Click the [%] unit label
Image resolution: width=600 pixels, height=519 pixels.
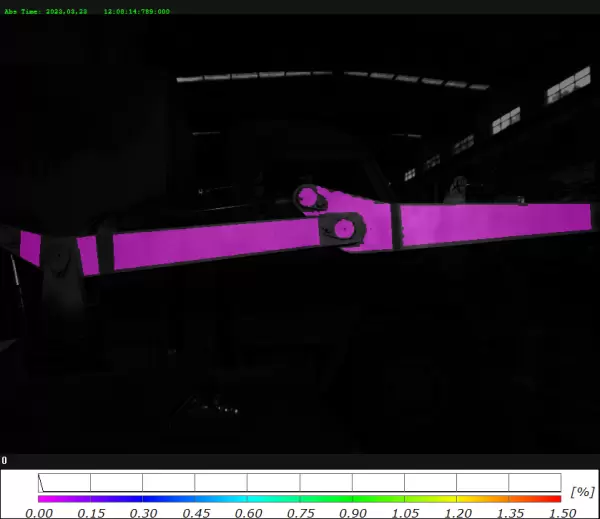pyautogui.click(x=581, y=492)
